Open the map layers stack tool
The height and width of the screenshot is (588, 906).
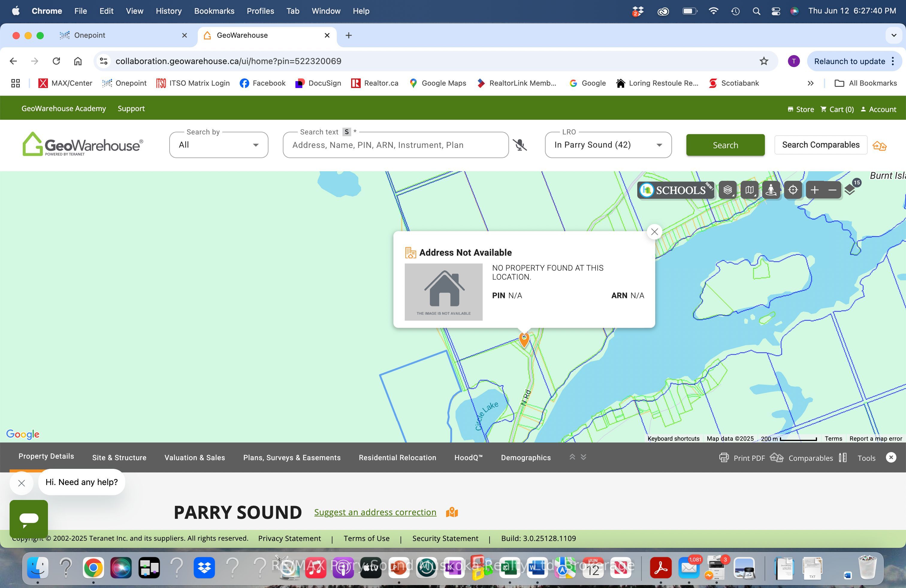727,190
